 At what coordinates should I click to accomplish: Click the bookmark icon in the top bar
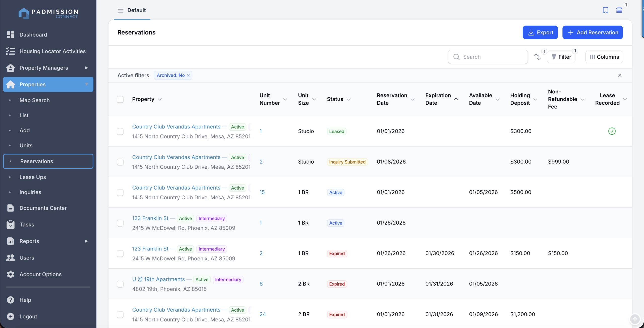point(605,10)
